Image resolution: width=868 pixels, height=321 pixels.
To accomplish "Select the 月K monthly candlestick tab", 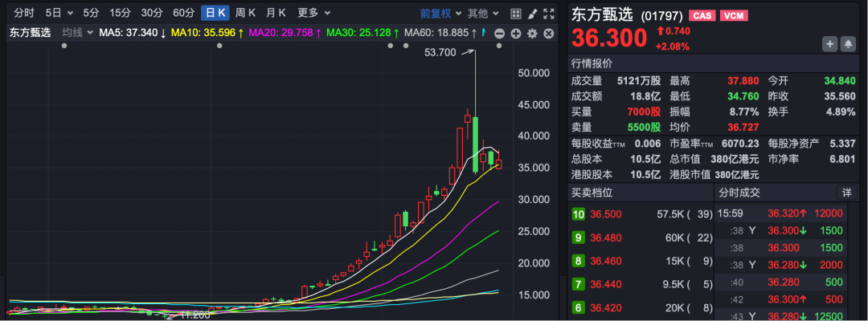I will tap(275, 13).
